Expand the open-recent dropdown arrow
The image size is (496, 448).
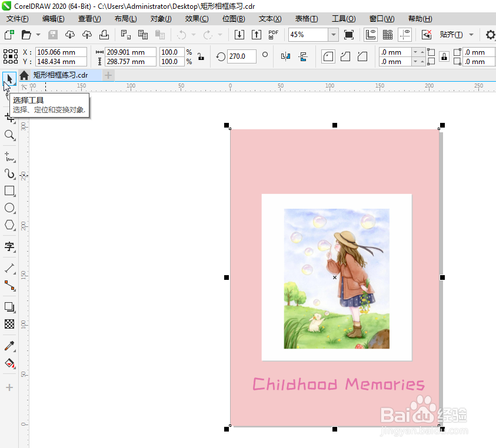coord(38,35)
